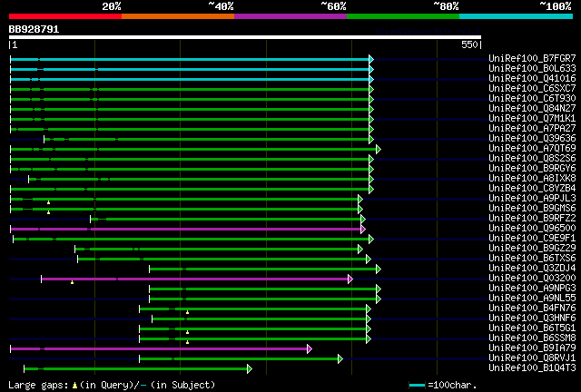Select the UniRef100_A7PA27 label

[x=532, y=128]
